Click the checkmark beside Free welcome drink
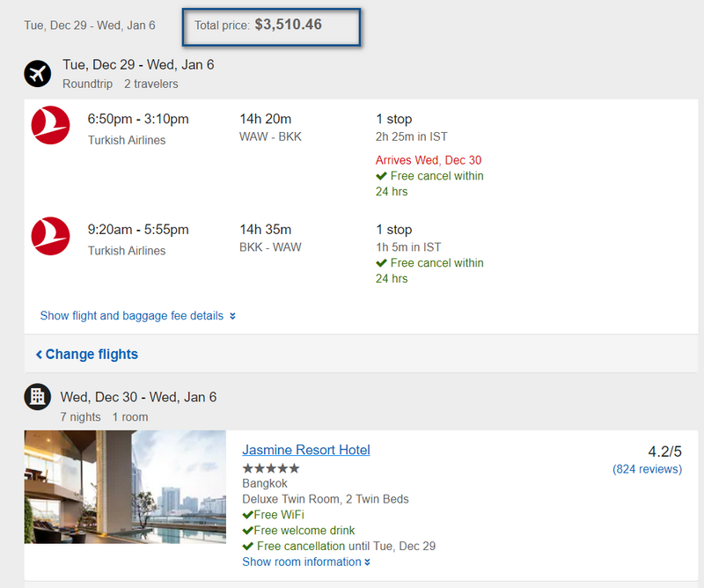This screenshot has height=588, width=704. pyautogui.click(x=247, y=531)
